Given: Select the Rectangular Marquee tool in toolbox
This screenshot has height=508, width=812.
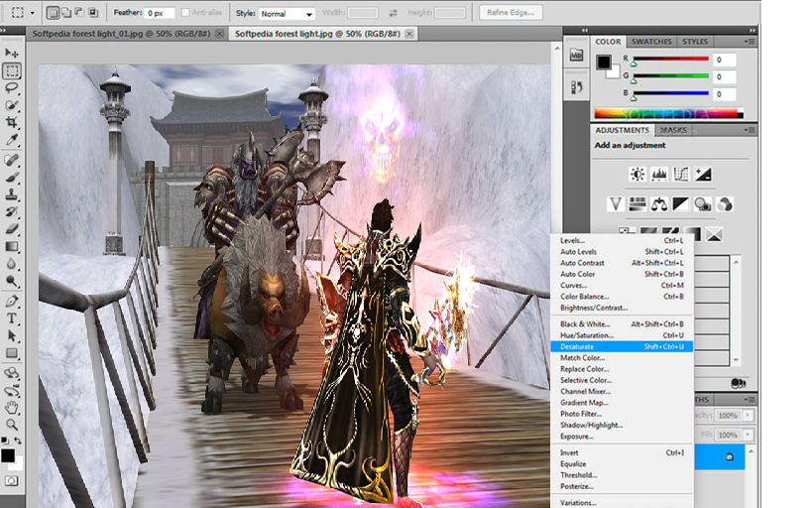Looking at the screenshot, I should [11, 70].
